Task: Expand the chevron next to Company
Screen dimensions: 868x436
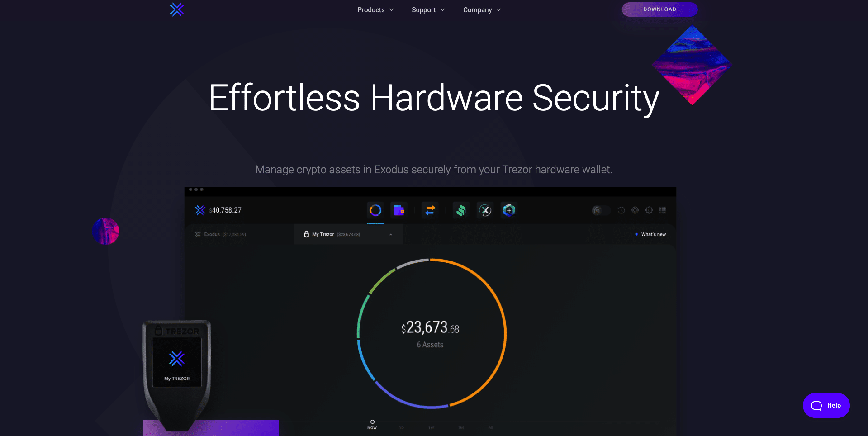Action: tap(499, 10)
